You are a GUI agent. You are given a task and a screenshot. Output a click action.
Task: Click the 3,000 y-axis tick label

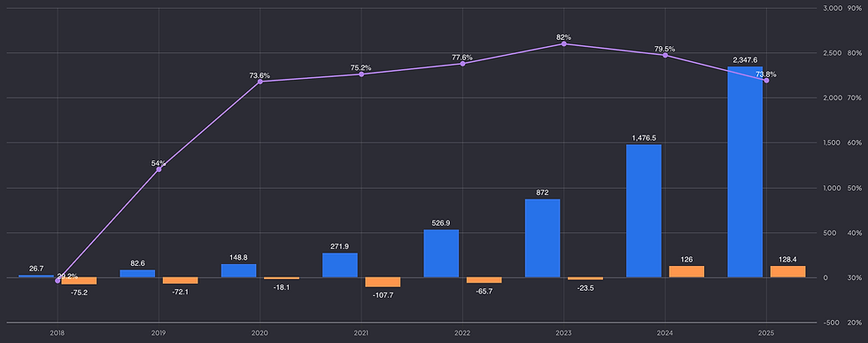pos(833,8)
